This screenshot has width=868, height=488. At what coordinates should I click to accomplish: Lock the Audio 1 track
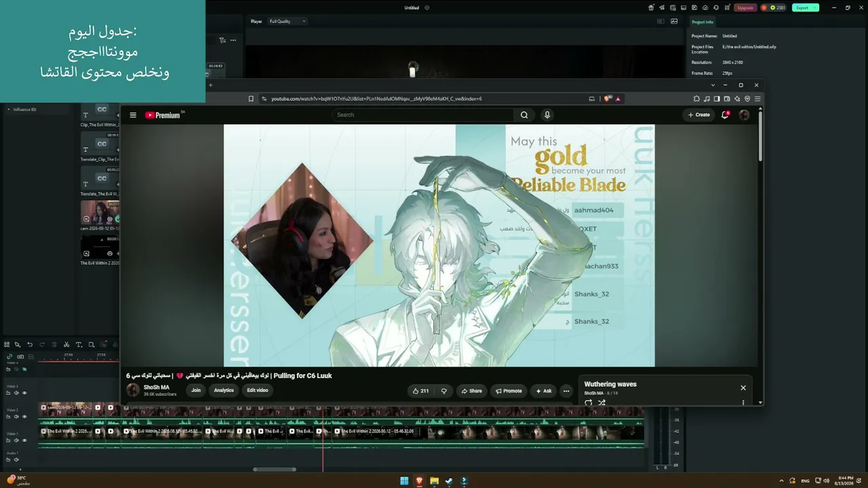(9, 460)
